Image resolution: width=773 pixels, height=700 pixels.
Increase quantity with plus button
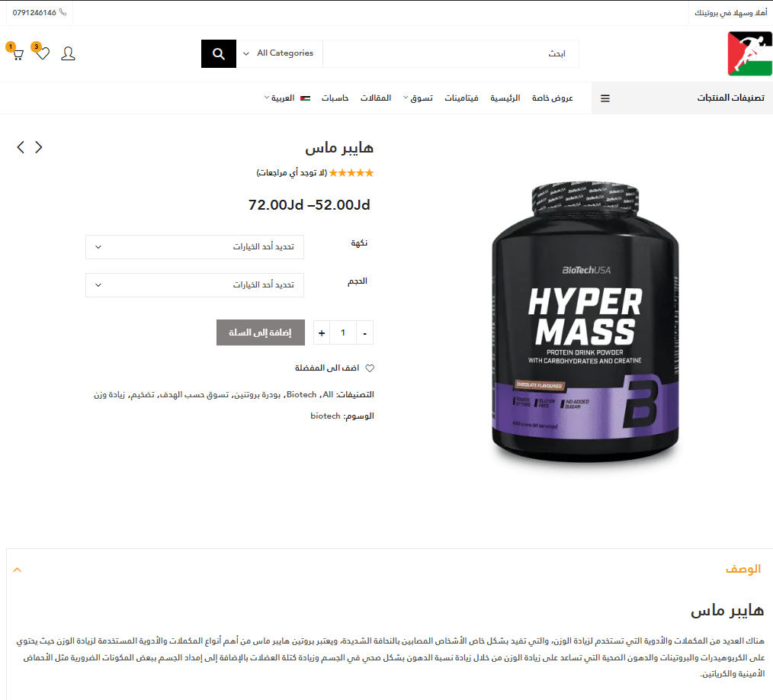(322, 332)
